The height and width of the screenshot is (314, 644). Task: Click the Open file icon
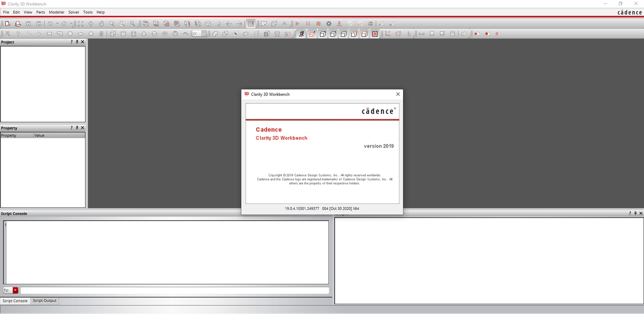[18, 24]
